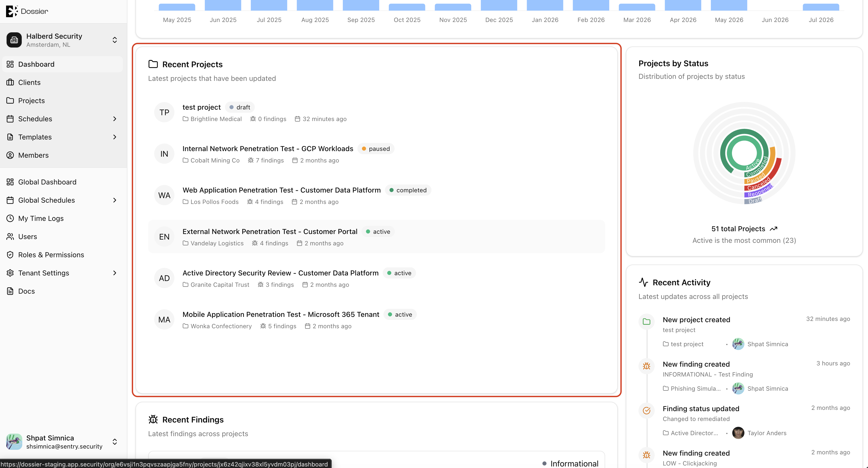This screenshot has width=868, height=468.
Task: Open External Network Penetration Test - Customer Portal
Action: pos(376,237)
